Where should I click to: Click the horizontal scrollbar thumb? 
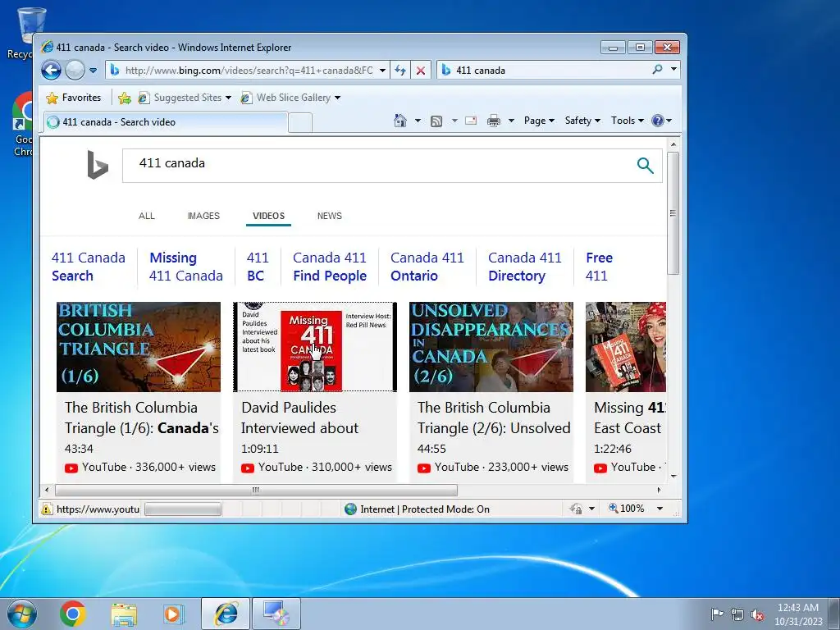(256, 490)
